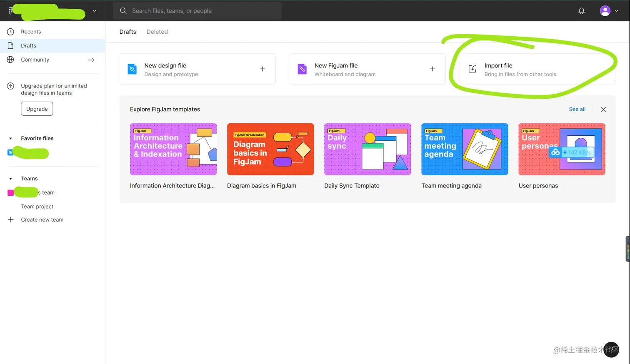Click the Teams heading label
630x364 pixels.
point(29,179)
